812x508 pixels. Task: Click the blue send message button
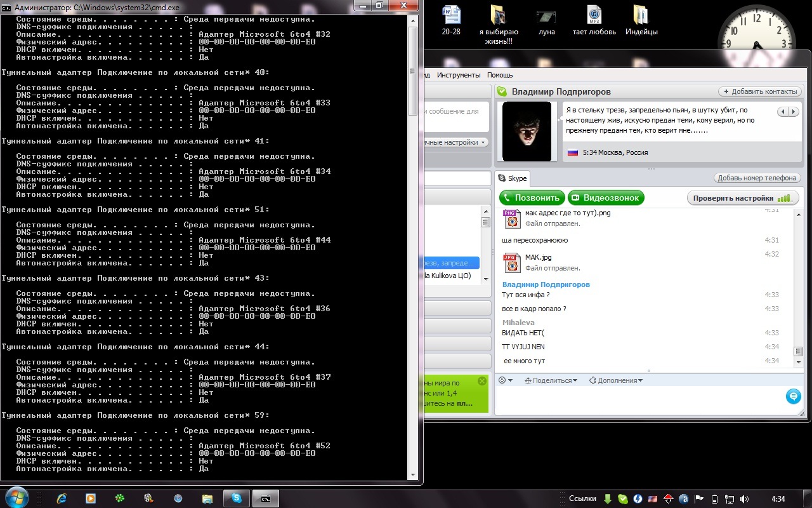(793, 396)
